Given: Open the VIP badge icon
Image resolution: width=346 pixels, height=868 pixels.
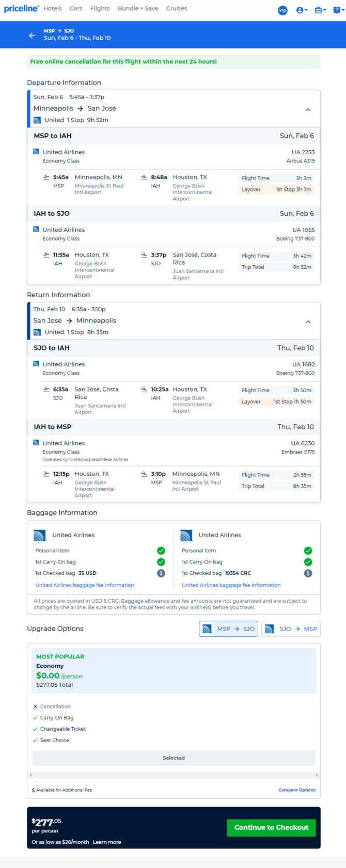Looking at the screenshot, I should (282, 10).
